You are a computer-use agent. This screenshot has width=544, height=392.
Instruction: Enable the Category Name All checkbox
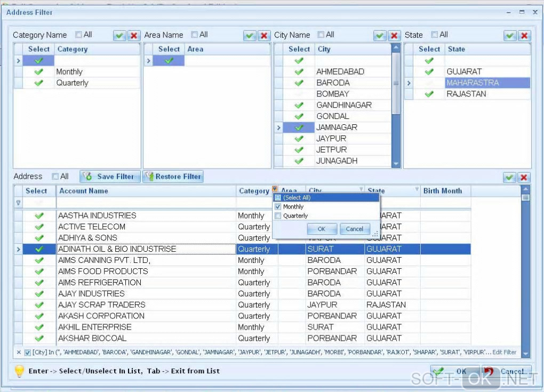tap(79, 35)
